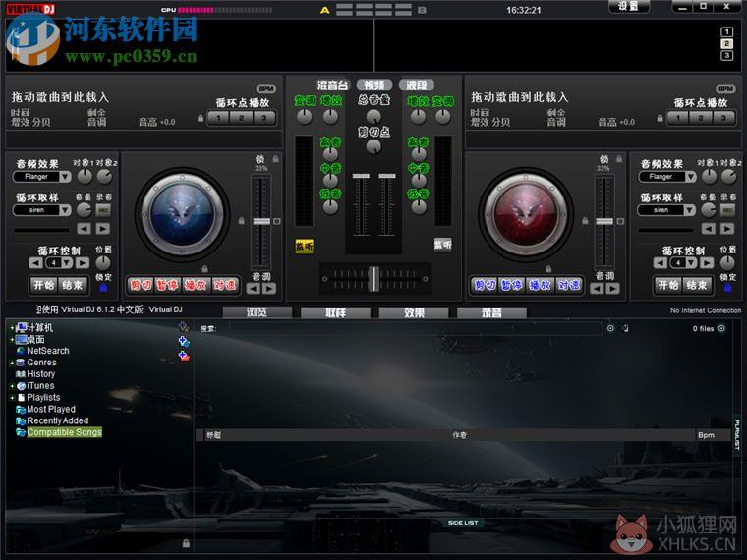This screenshot has height=560, width=747.
Task: Toggle right channel 监听 headphone monitor
Action: coord(442,245)
